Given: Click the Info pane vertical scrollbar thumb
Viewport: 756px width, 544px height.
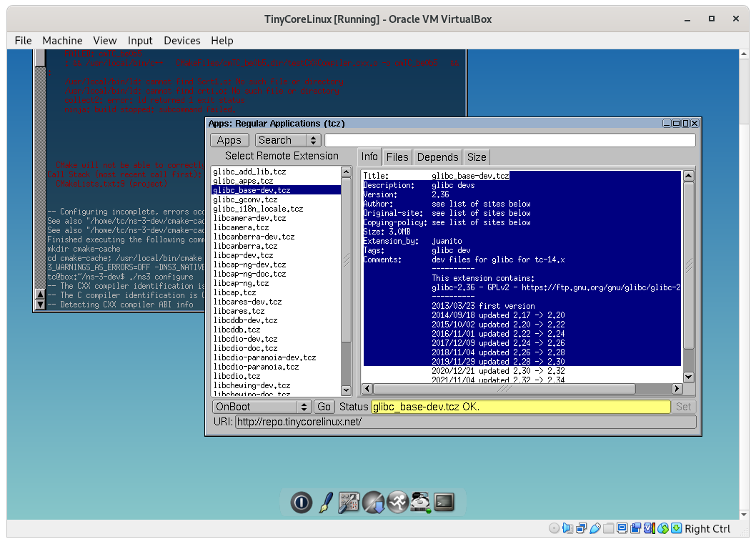Looking at the screenshot, I should [689, 264].
